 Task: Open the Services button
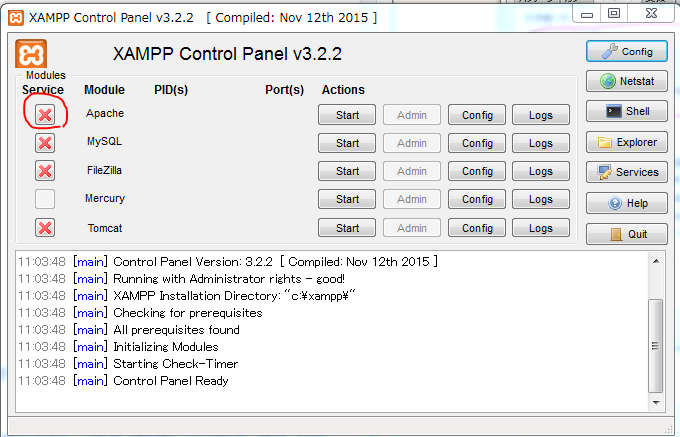point(627,172)
